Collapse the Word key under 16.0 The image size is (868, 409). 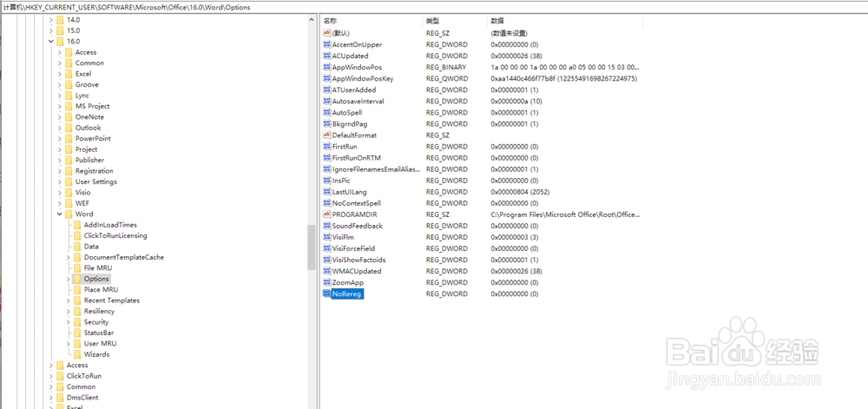[x=60, y=214]
